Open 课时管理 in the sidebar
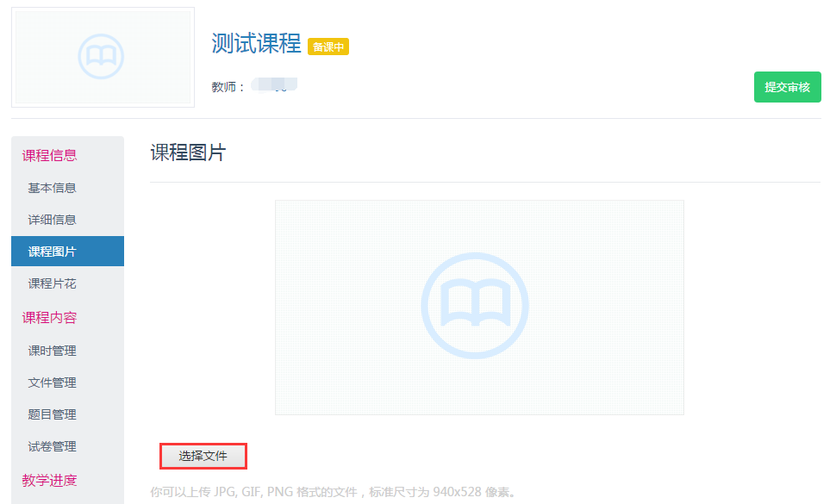The width and height of the screenshot is (830, 504). [52, 351]
